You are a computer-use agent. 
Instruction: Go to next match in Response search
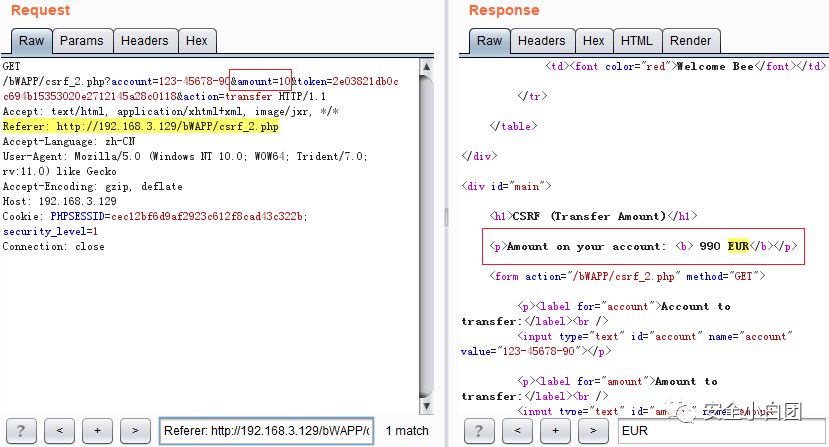coord(593,431)
